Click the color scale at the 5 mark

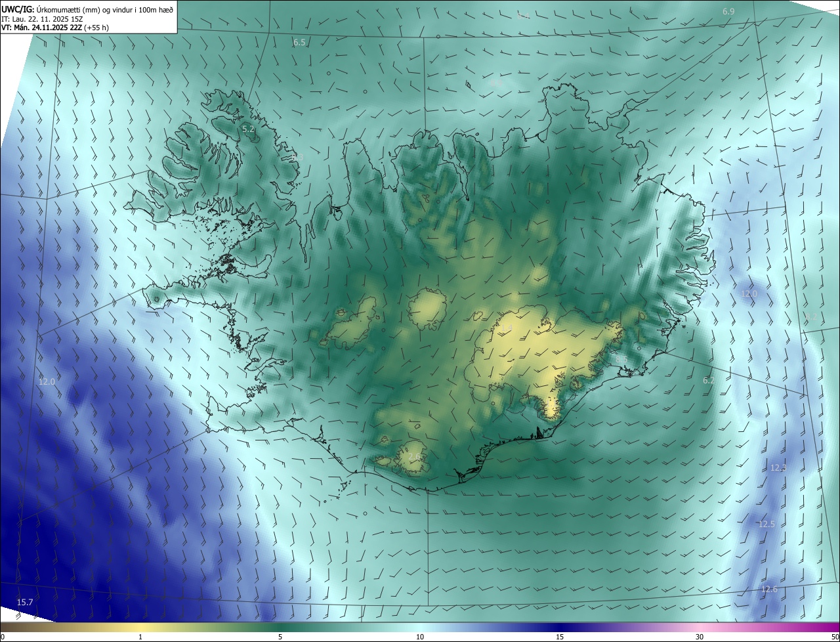click(x=280, y=637)
